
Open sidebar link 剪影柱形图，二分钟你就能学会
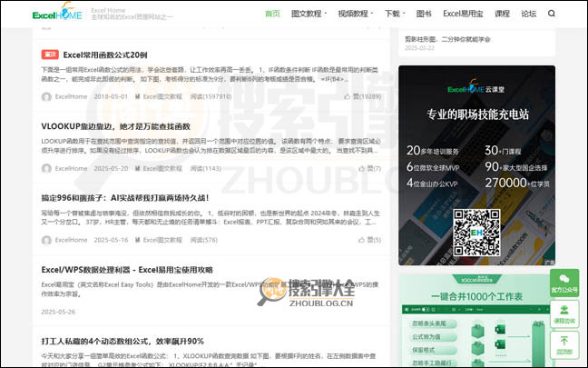(447, 39)
